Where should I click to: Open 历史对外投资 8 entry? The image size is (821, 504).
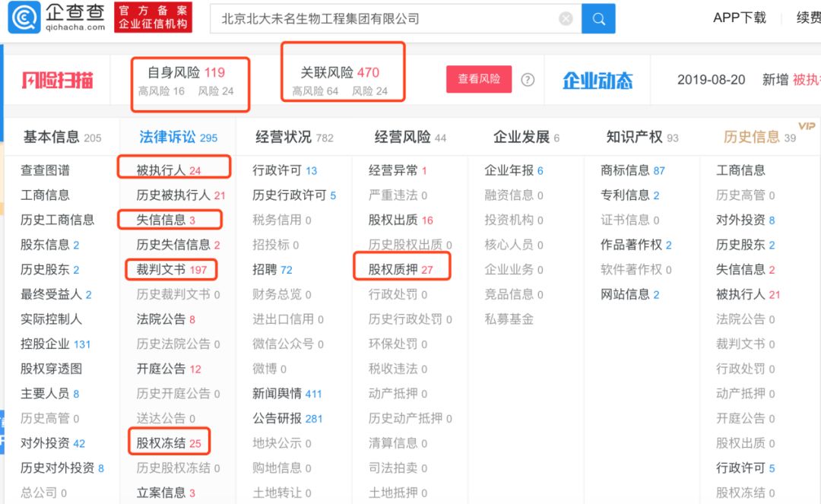[x=62, y=468]
